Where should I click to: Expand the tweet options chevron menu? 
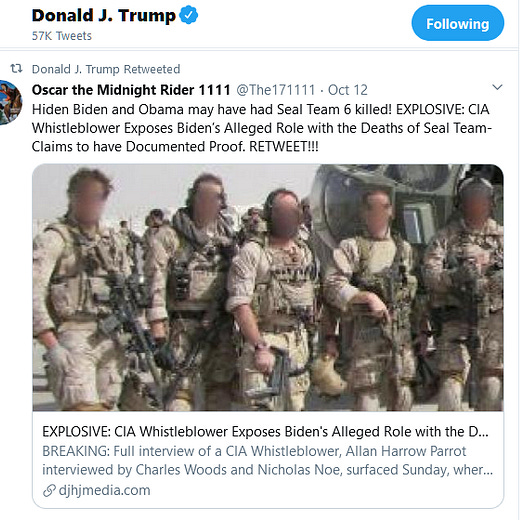coord(497,87)
